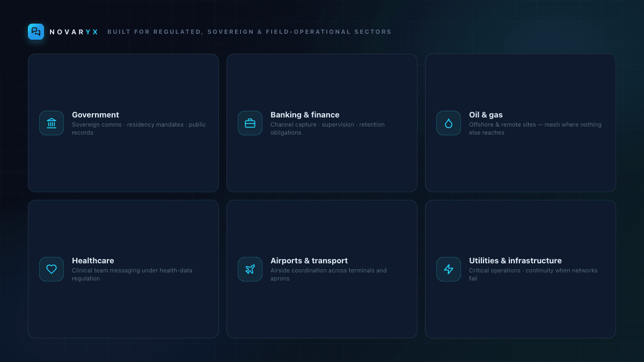Viewport: 644px width, 362px height.
Task: Click the Government building icon
Action: (52, 123)
